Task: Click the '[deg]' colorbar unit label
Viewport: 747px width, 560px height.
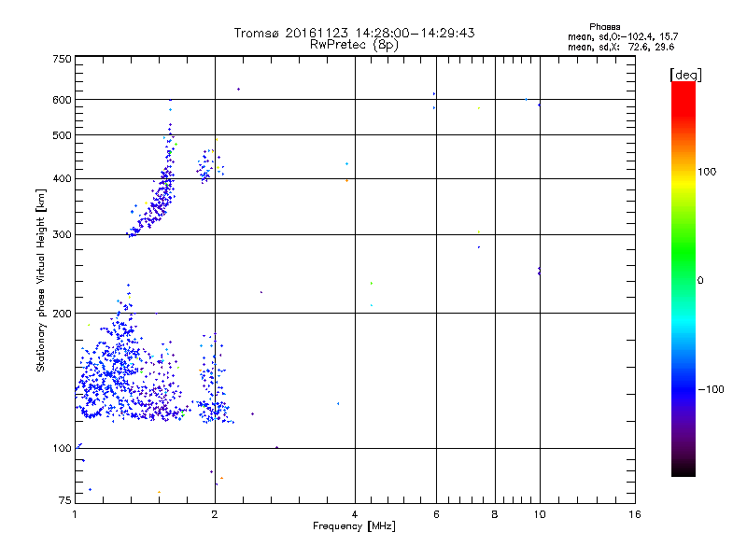Action: point(685,75)
